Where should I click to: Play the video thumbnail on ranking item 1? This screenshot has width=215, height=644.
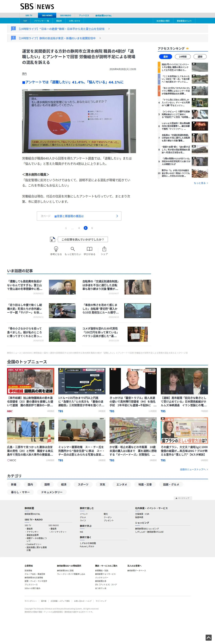(200, 67)
